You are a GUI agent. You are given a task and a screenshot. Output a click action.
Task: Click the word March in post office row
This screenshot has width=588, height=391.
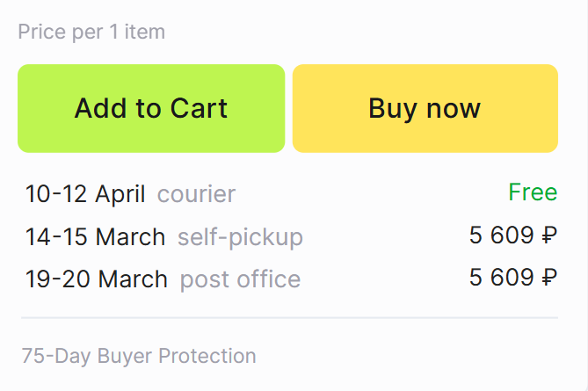click(x=132, y=279)
